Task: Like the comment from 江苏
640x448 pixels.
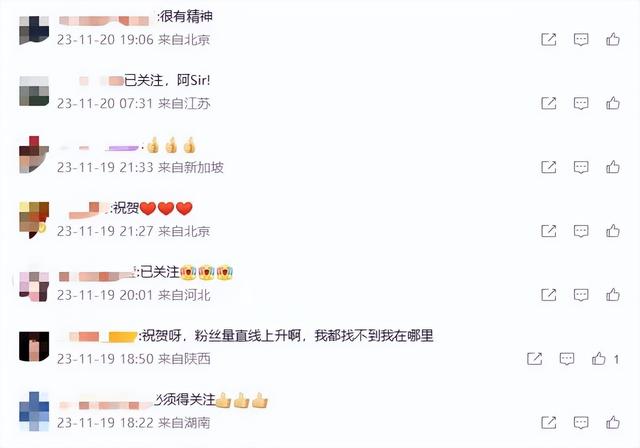Action: click(x=613, y=103)
